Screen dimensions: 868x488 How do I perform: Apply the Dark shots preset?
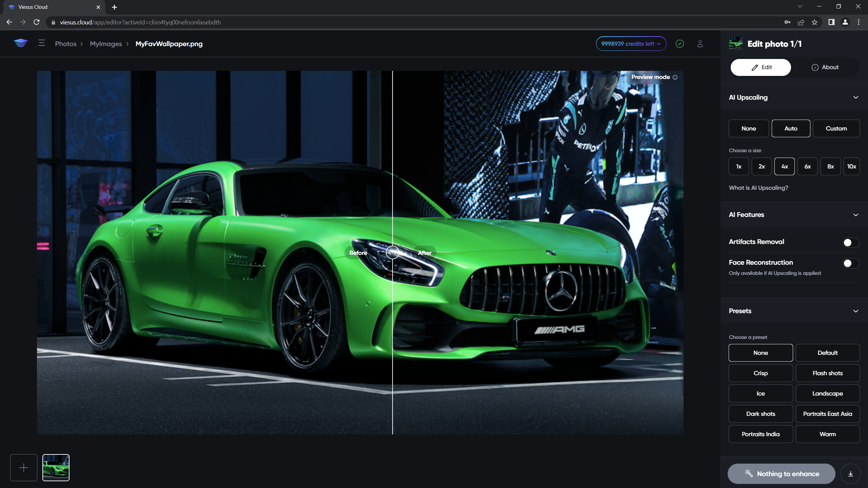tap(761, 414)
